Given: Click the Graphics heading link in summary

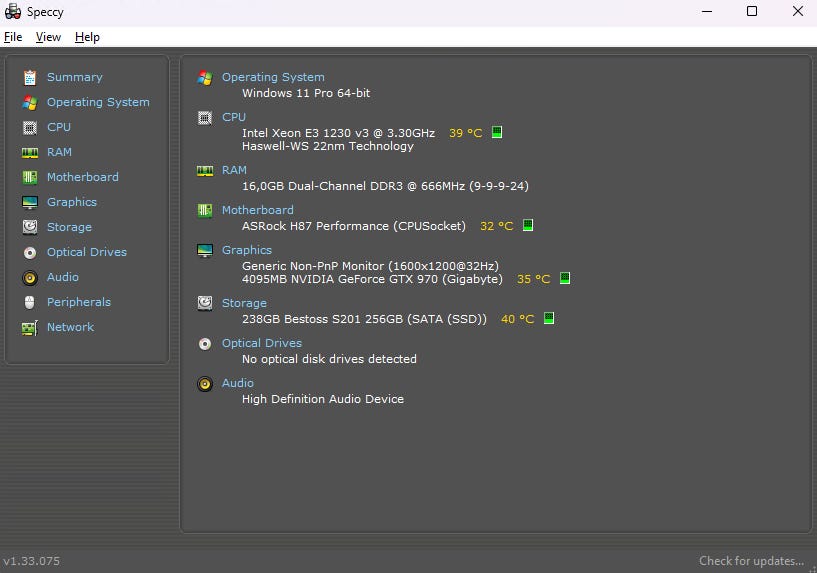Looking at the screenshot, I should pos(247,250).
